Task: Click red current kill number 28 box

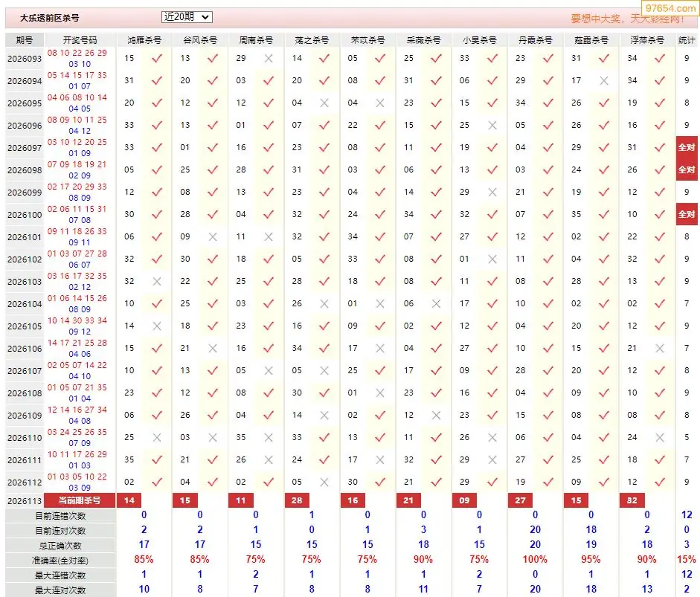Action: pyautogui.click(x=297, y=500)
